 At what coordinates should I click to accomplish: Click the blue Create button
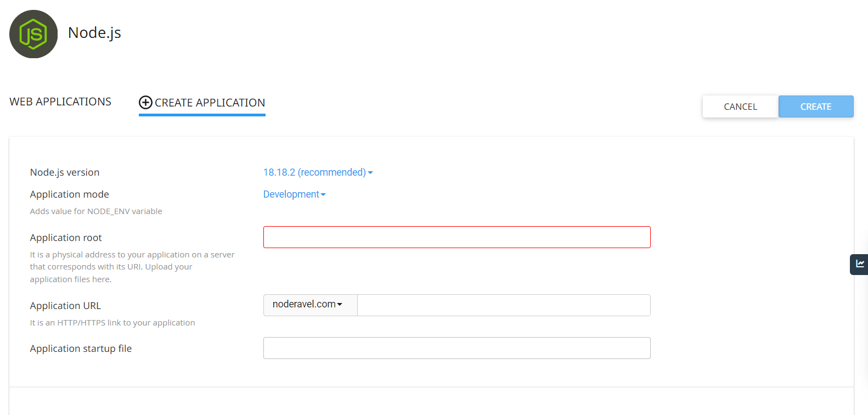(x=815, y=106)
